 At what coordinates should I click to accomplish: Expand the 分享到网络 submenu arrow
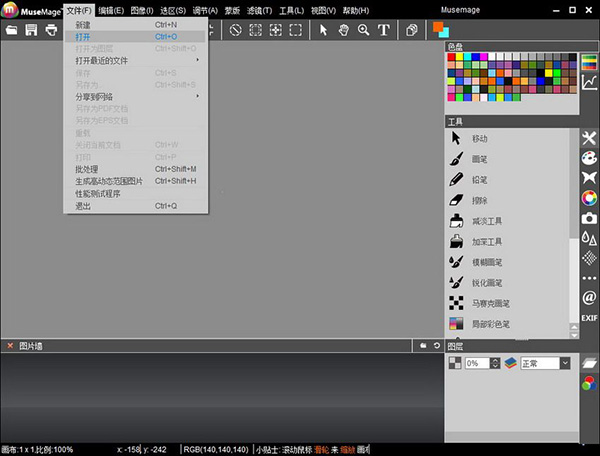(x=197, y=96)
